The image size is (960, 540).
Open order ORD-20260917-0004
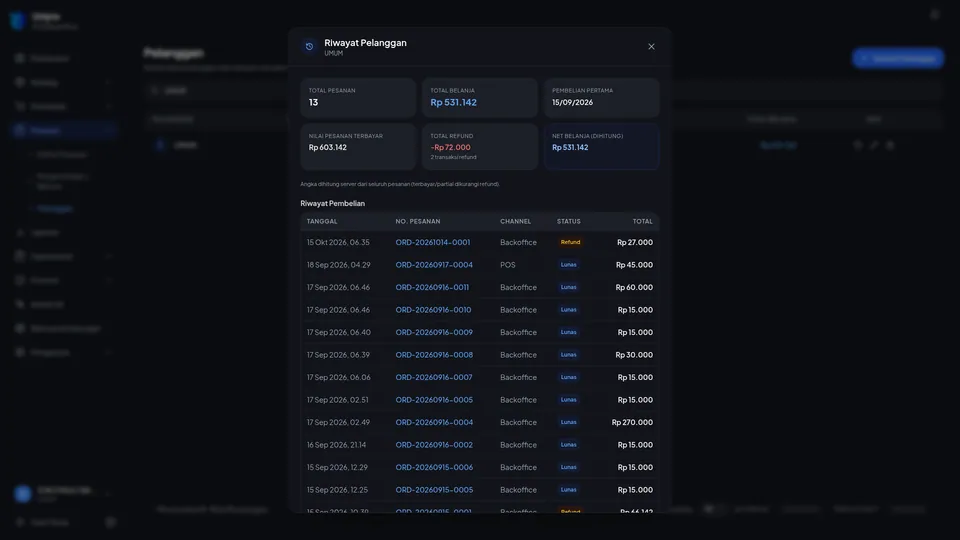[434, 265]
